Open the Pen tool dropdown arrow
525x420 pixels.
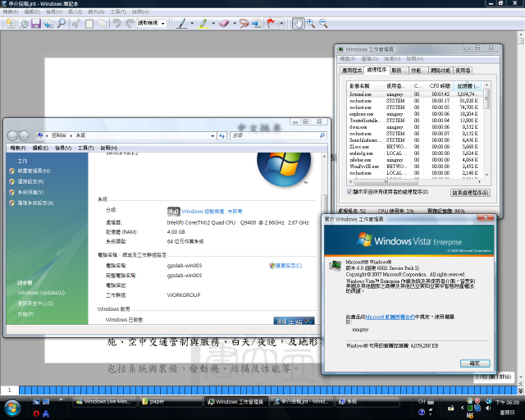[192, 24]
